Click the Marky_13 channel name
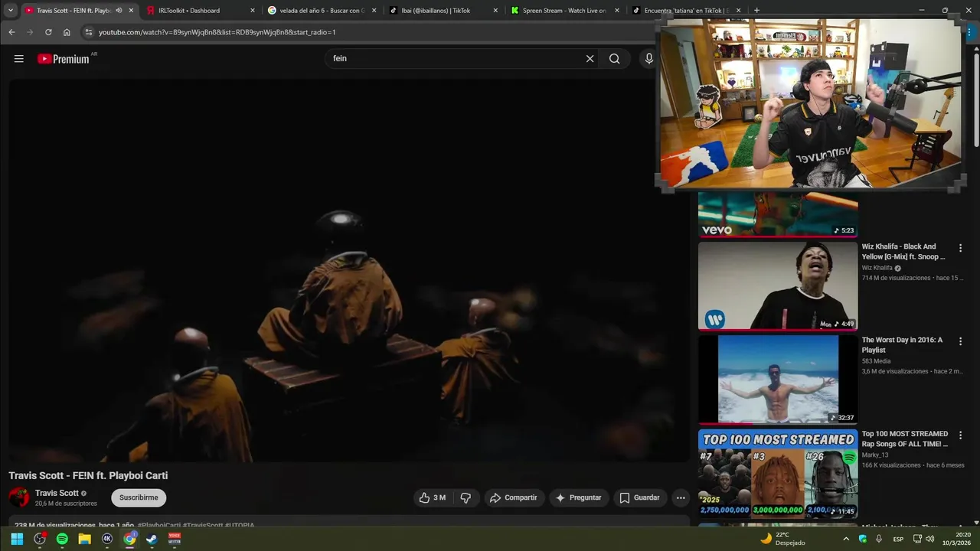The height and width of the screenshot is (551, 980). pos(875,455)
